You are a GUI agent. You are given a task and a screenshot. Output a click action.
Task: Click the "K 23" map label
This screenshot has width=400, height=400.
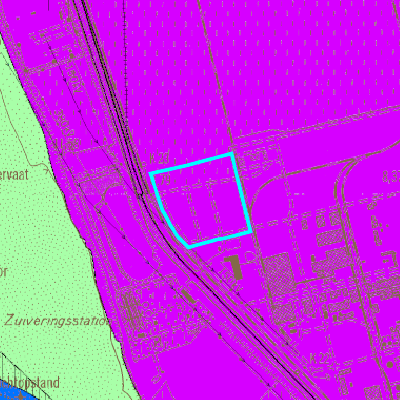tap(160, 158)
